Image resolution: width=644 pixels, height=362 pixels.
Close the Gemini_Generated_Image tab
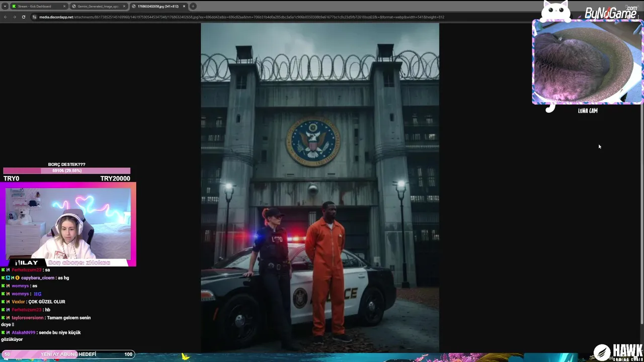[x=124, y=6]
